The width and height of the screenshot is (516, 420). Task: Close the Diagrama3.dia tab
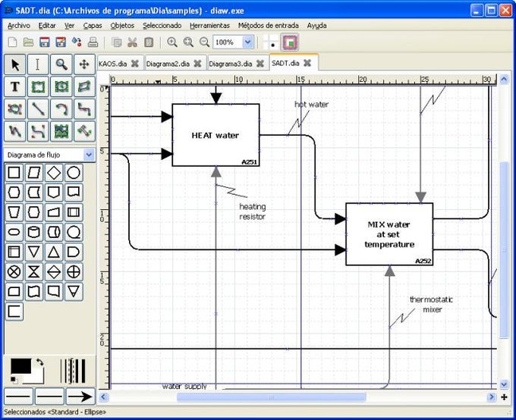(260, 64)
